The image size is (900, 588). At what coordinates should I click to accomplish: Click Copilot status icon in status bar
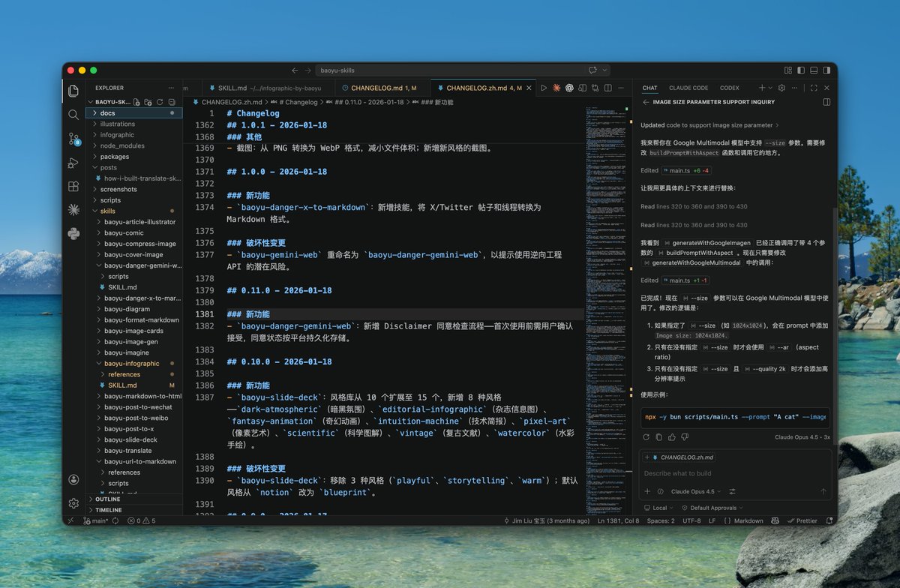[775, 520]
